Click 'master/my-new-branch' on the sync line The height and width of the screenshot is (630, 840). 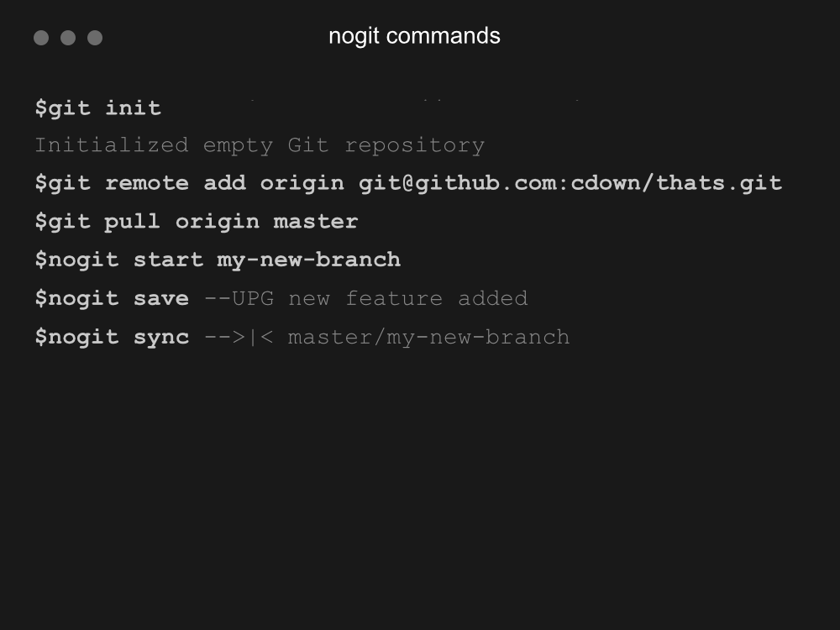[x=428, y=337]
